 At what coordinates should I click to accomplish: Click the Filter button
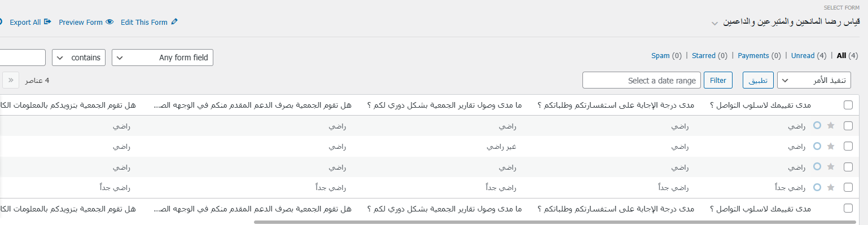click(x=718, y=80)
